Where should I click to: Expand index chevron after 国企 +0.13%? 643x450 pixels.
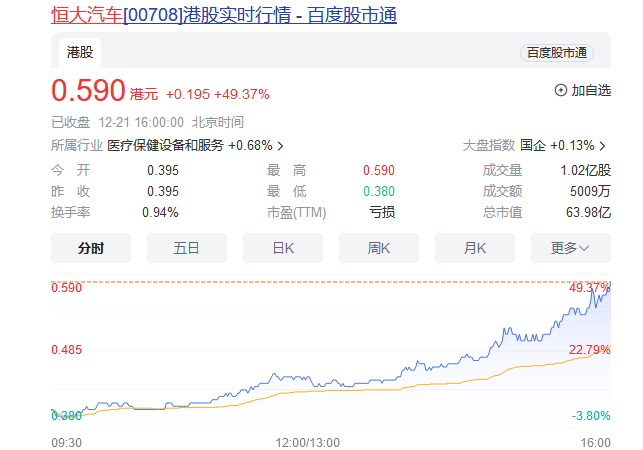(602, 146)
